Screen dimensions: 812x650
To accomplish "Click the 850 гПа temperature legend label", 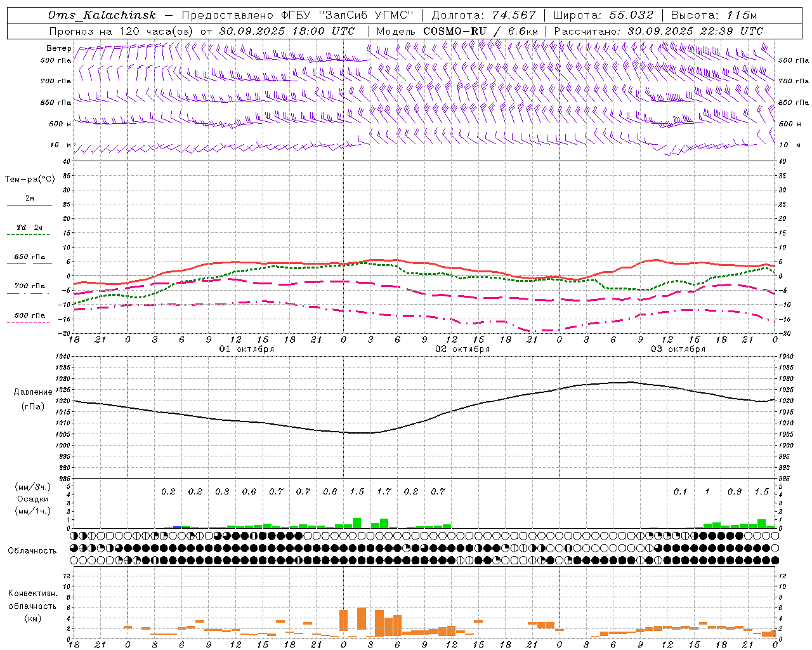I will 30,257.
